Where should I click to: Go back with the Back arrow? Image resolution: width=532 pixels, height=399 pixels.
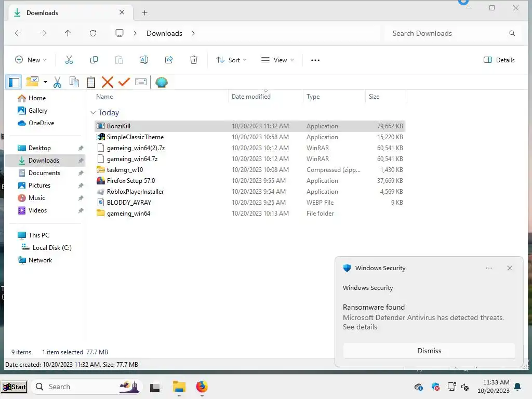point(18,33)
